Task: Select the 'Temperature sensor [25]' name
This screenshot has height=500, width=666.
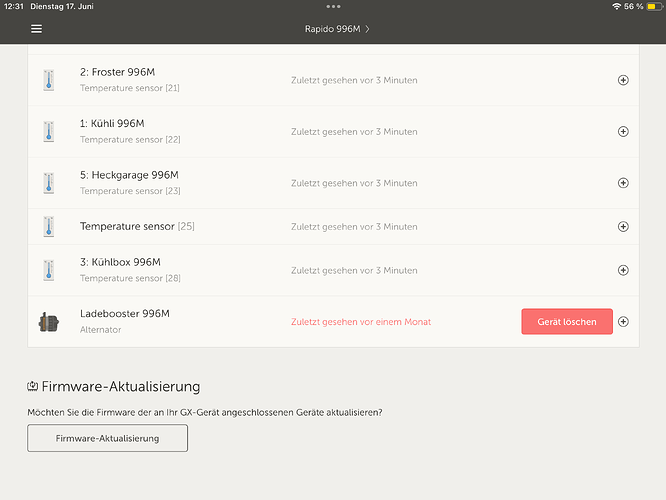Action: click(137, 226)
